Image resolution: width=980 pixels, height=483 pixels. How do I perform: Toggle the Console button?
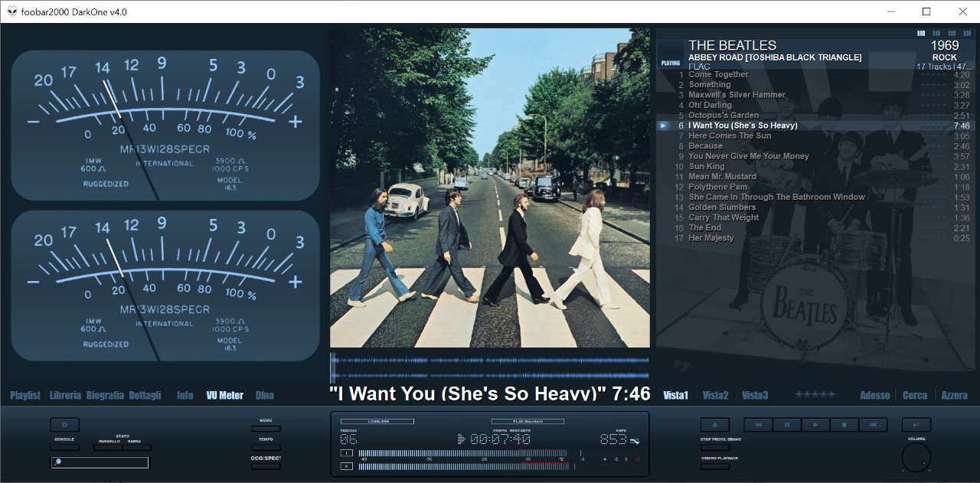click(64, 448)
